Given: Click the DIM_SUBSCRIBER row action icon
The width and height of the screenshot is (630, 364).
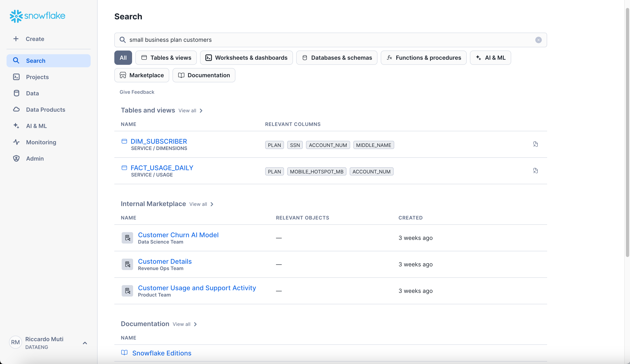Looking at the screenshot, I should [x=535, y=144].
